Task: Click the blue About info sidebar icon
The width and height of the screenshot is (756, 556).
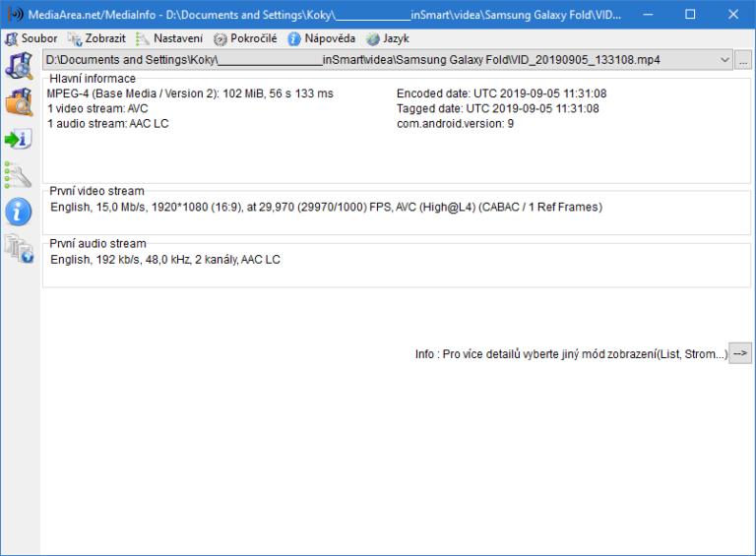Action: tap(19, 212)
